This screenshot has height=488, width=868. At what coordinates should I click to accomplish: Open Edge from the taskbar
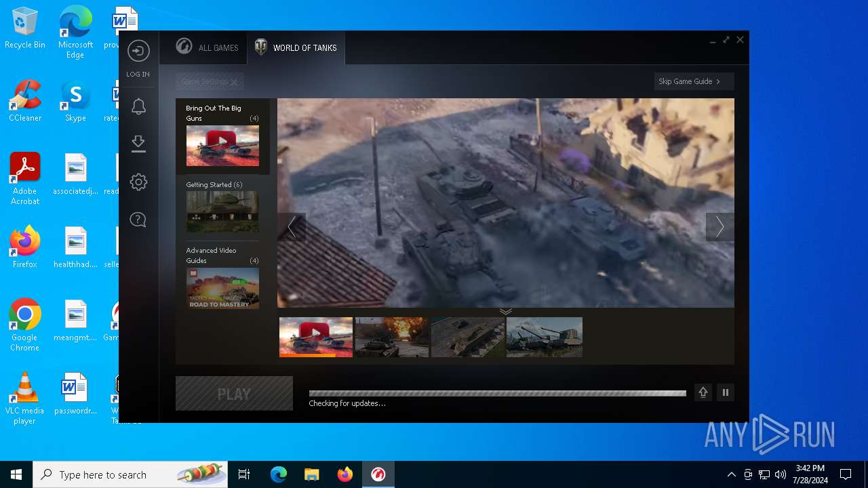click(279, 474)
